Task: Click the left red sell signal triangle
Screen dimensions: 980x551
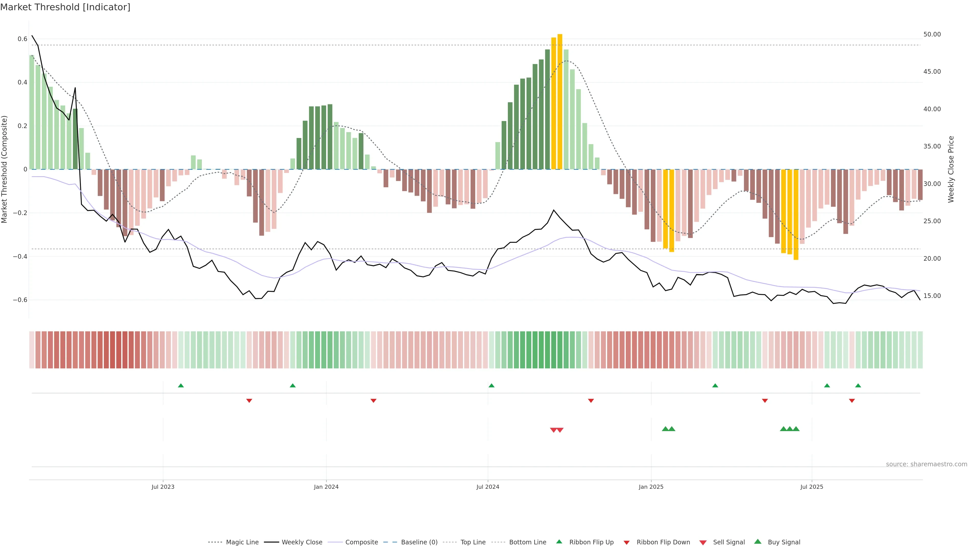Action: point(554,430)
